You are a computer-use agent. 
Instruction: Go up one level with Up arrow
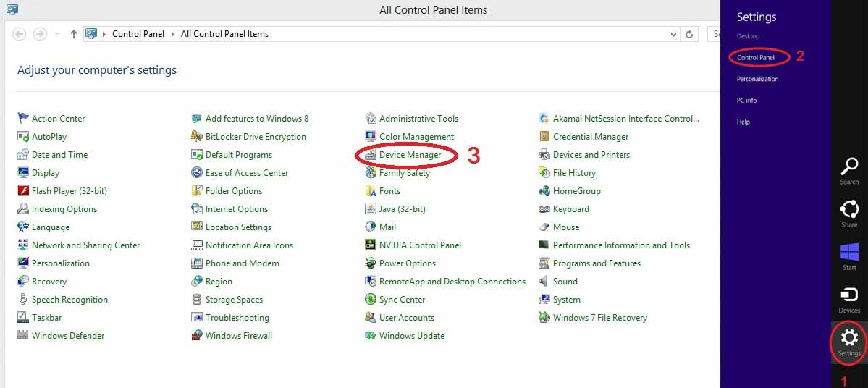(73, 34)
